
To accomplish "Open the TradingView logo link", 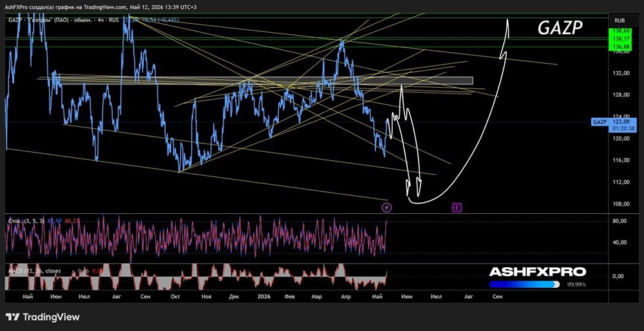I will [x=43, y=317].
